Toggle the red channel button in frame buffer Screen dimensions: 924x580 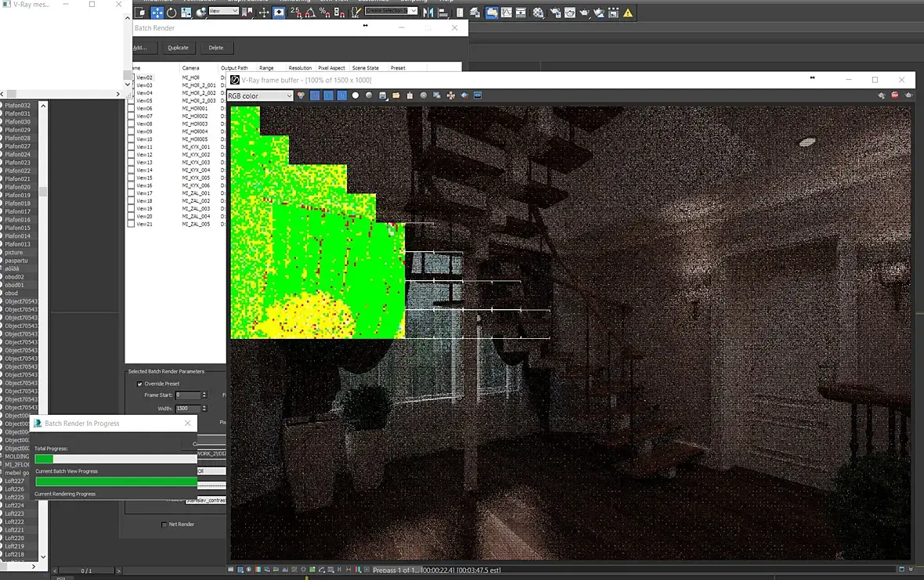[315, 95]
